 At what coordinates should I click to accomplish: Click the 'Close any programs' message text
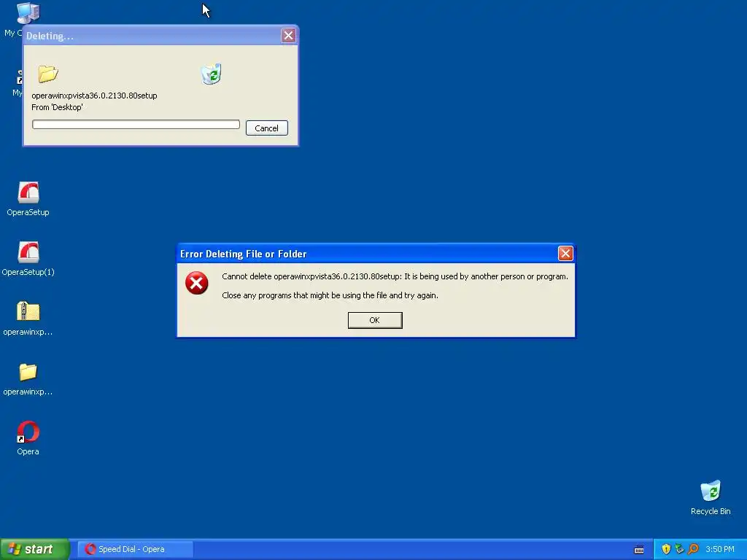[x=330, y=295]
